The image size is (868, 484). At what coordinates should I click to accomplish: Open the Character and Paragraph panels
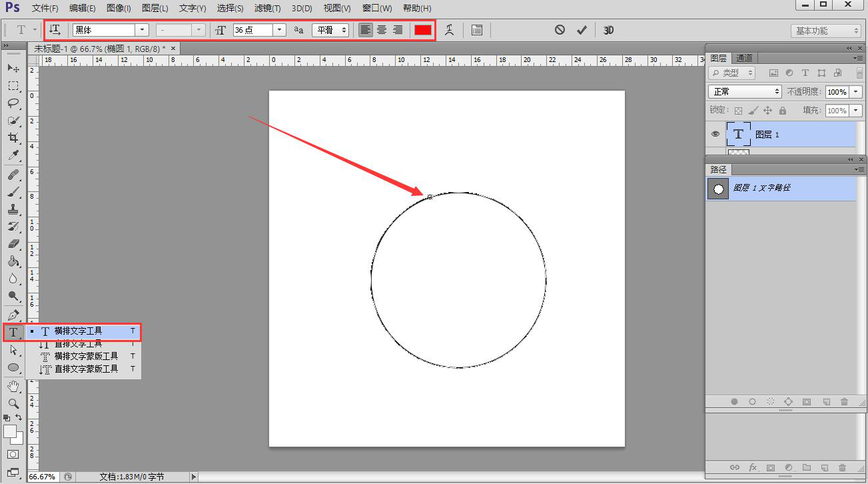tap(476, 30)
